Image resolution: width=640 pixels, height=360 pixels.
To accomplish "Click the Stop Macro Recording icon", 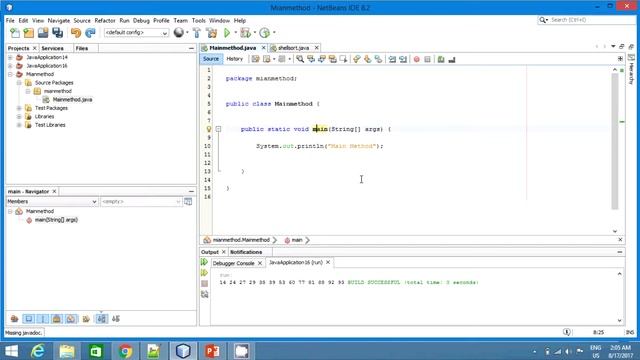I will tap(427, 60).
